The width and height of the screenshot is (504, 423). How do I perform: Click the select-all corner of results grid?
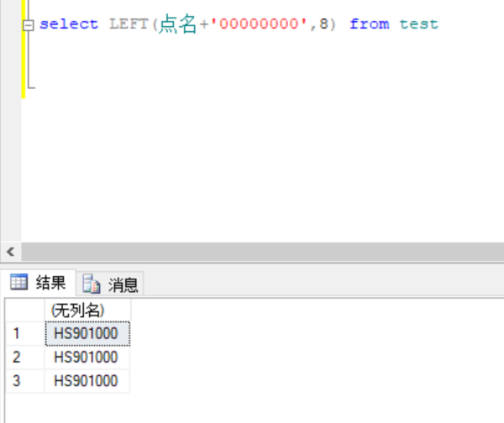click(x=25, y=311)
